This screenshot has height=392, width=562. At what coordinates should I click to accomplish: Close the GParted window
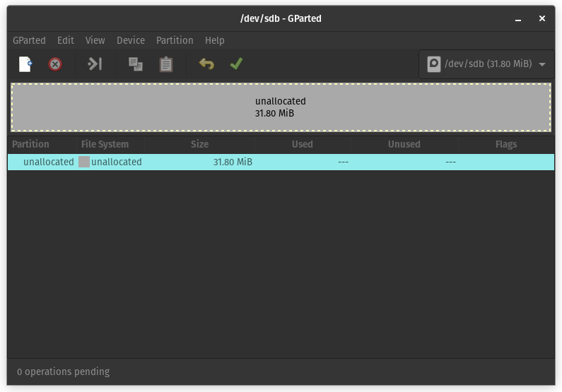pyautogui.click(x=542, y=18)
